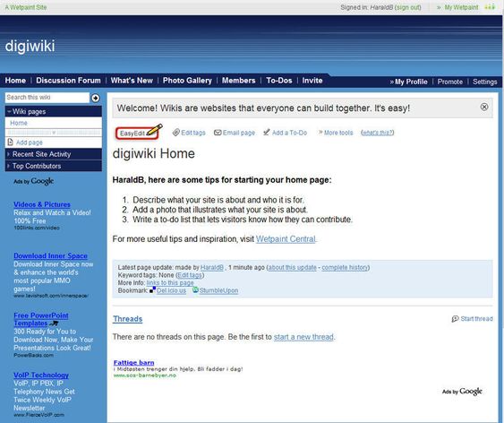Click the Add page document icon
504x423 pixels.
(10, 142)
